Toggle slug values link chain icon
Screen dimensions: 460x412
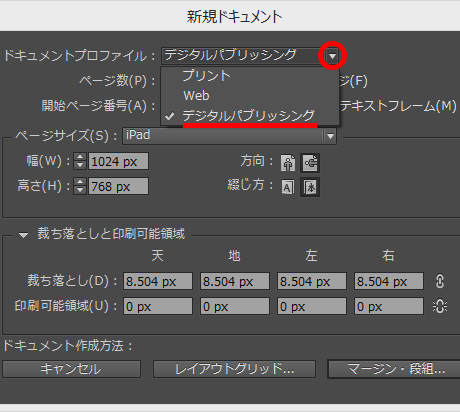pyautogui.click(x=440, y=306)
